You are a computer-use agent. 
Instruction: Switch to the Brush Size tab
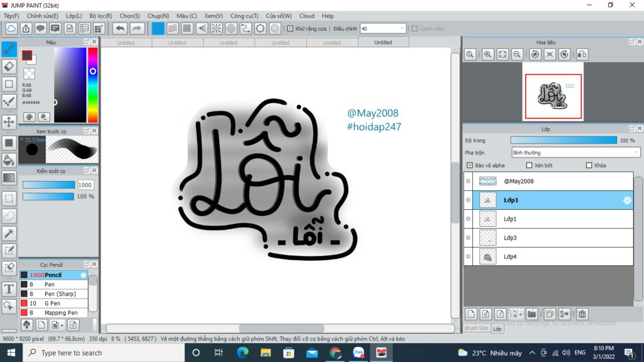tap(477, 328)
